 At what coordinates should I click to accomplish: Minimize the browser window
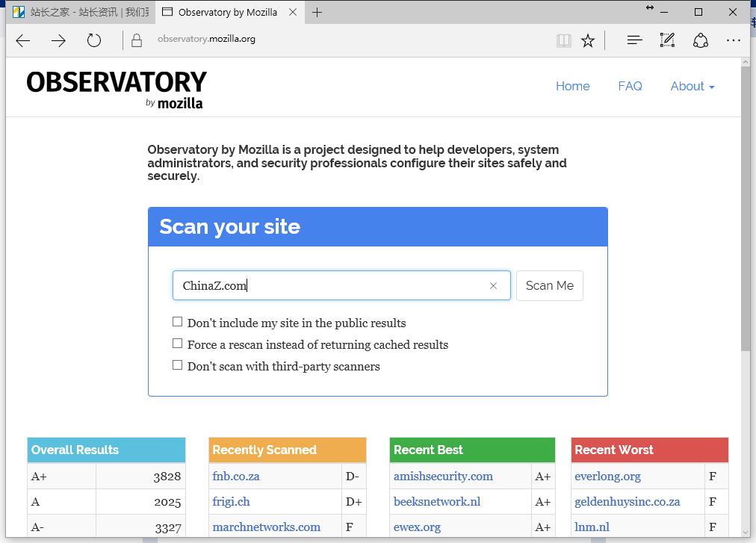click(x=664, y=12)
